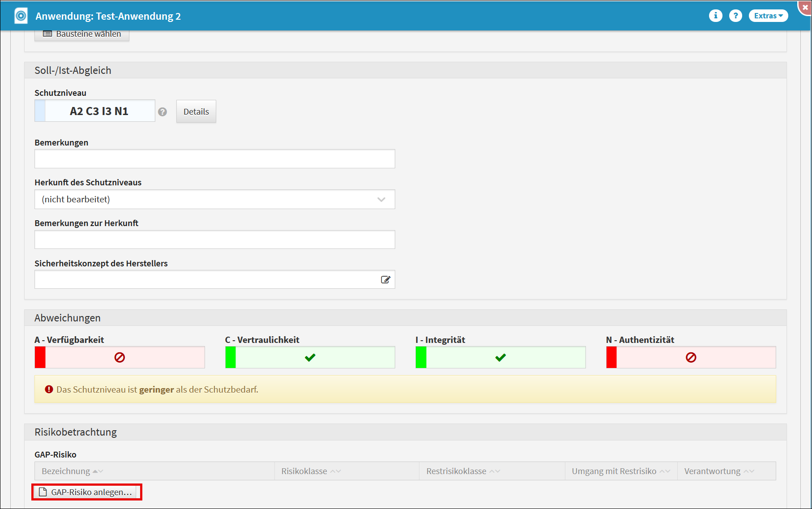
Task: Click the Details button
Action: (196, 111)
